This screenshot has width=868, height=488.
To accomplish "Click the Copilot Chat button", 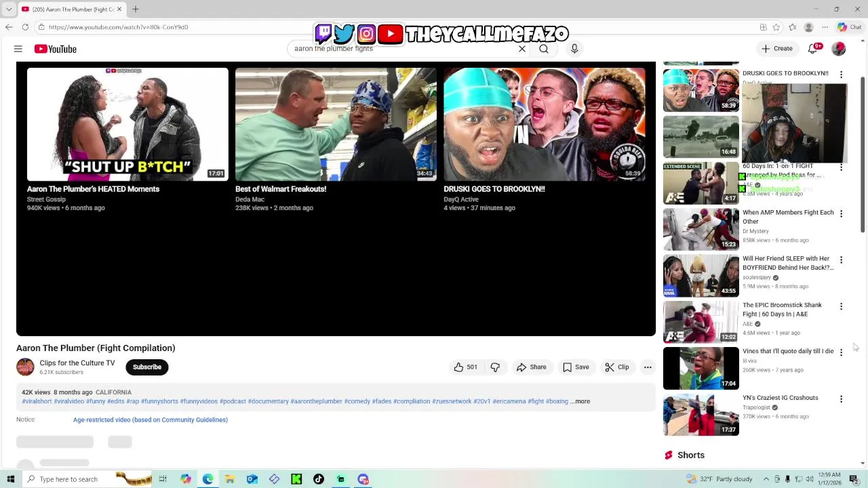I will coord(849,27).
